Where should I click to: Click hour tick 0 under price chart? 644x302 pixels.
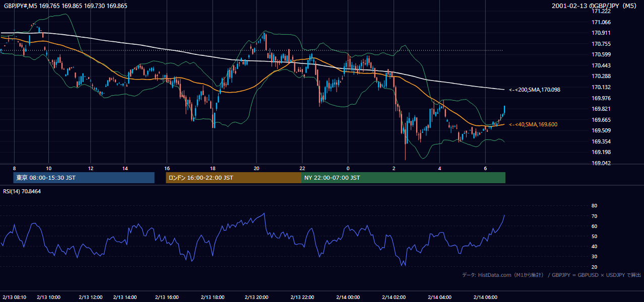348,168
